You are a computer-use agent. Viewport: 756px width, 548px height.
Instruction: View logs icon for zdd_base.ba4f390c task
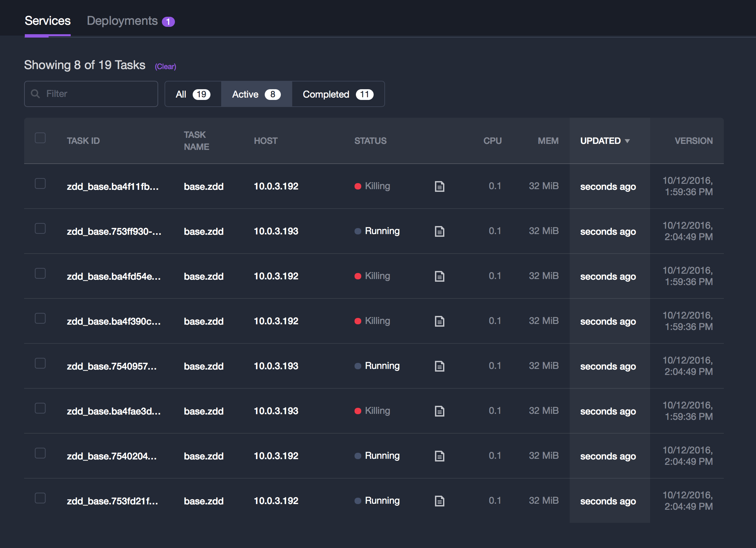click(x=439, y=321)
